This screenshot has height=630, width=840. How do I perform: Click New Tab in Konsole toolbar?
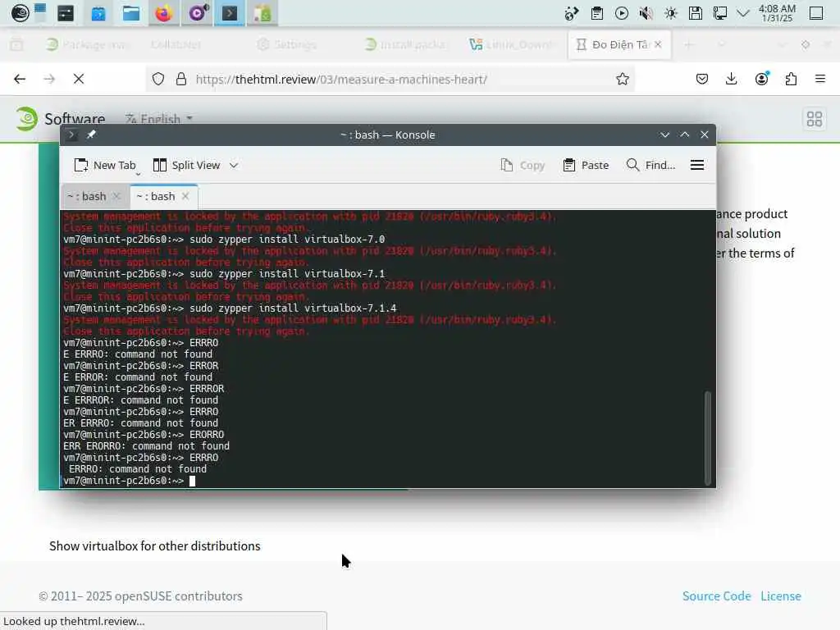click(x=104, y=165)
